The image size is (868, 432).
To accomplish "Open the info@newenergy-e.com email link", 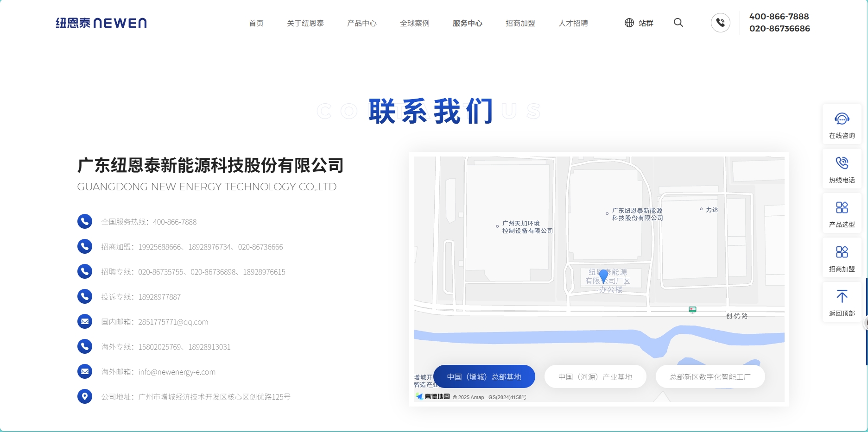I will click(x=177, y=371).
